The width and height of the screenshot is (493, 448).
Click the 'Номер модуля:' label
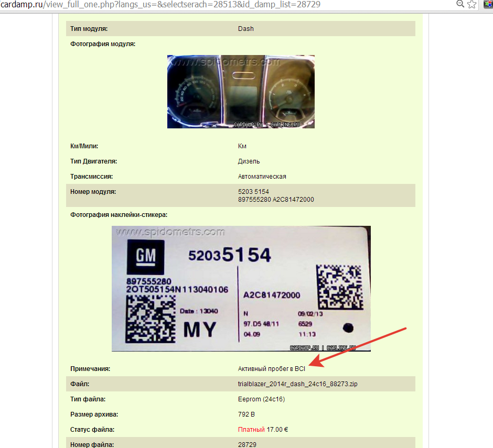coord(93,192)
